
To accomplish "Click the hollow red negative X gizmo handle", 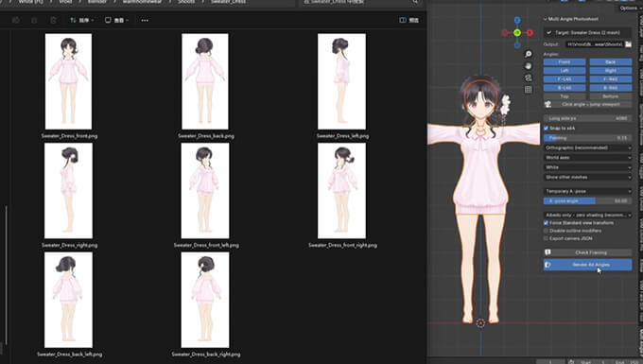I will click(505, 32).
